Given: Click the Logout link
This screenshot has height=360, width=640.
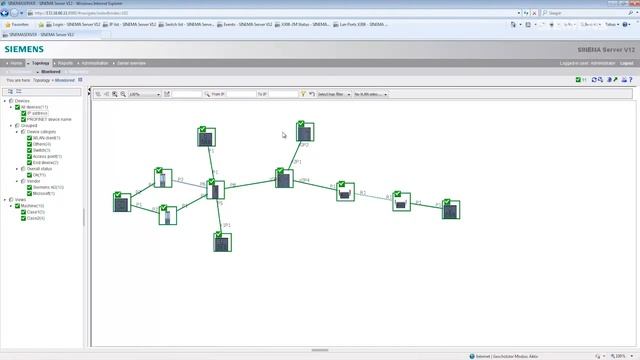Looking at the screenshot, I should pyautogui.click(x=627, y=63).
